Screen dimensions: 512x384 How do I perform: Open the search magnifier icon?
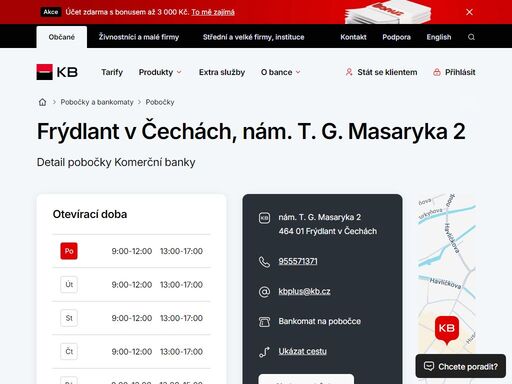471,37
